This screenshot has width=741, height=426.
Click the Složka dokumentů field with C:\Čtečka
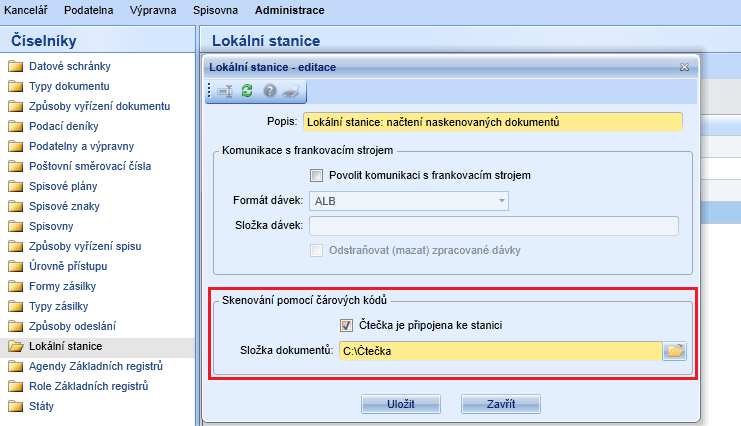coord(500,351)
